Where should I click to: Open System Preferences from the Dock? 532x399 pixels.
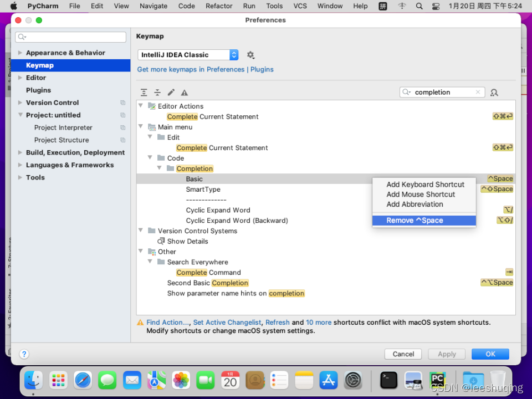(353, 380)
